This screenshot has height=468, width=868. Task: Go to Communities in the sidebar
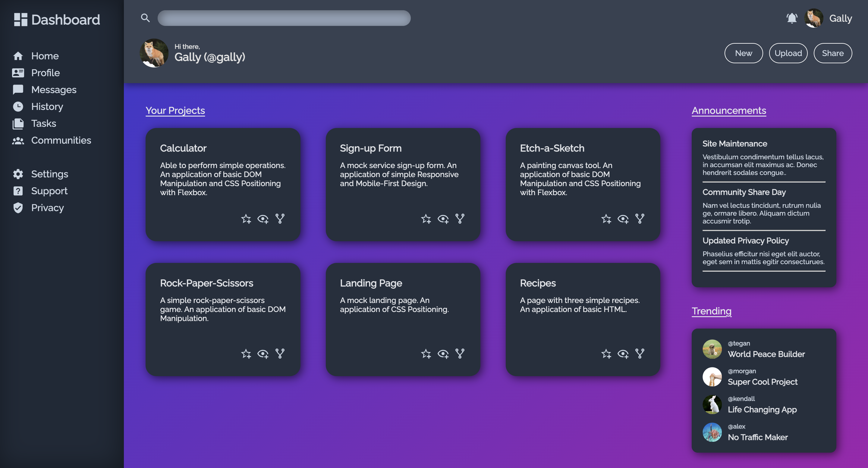click(61, 140)
